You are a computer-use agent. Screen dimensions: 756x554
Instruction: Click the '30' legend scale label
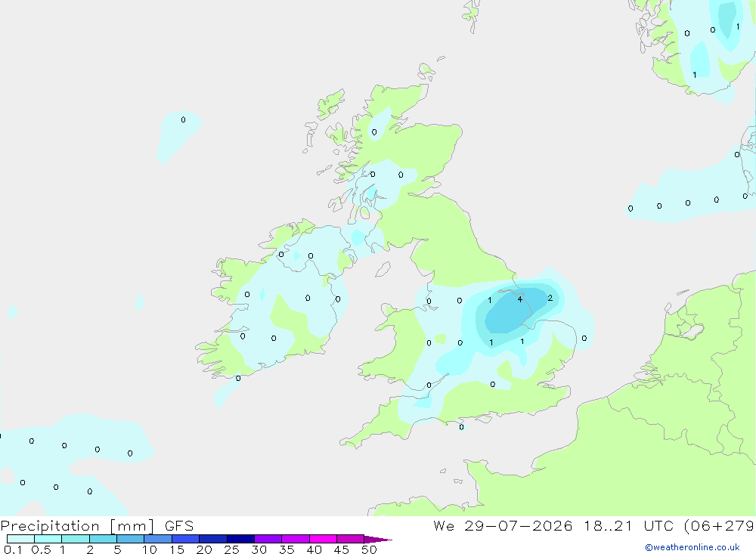(x=259, y=549)
